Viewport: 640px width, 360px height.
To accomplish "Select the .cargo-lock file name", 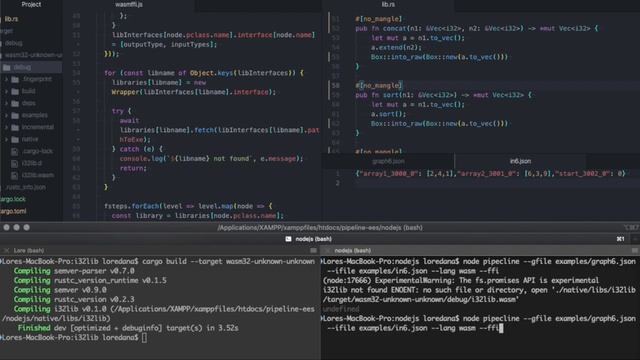I will click(x=38, y=151).
